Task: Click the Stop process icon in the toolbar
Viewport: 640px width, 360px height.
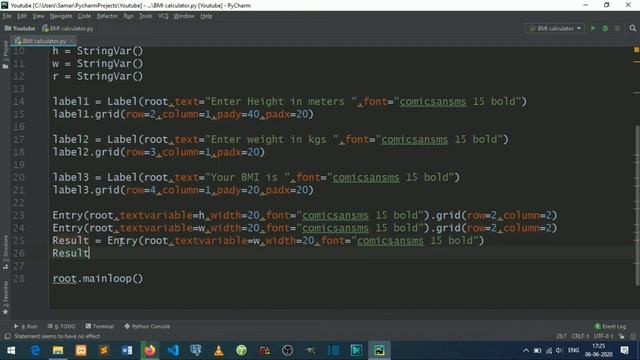Action: [x=618, y=28]
